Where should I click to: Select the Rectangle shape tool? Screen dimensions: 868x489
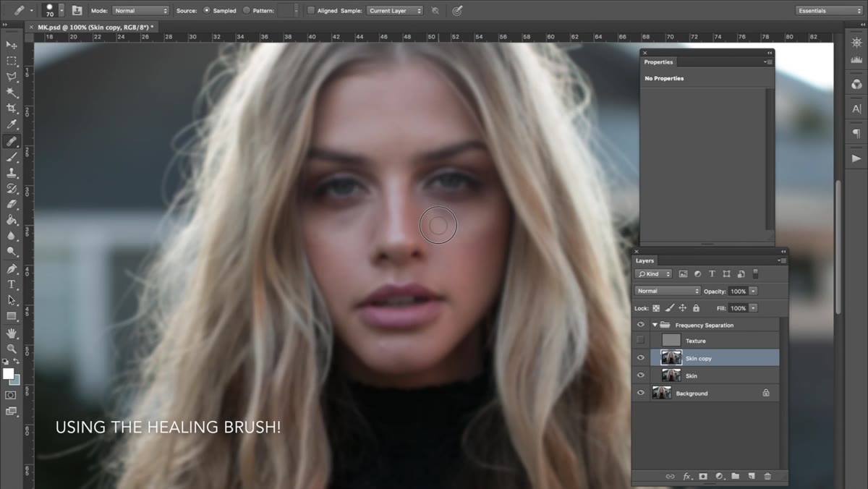(x=12, y=316)
